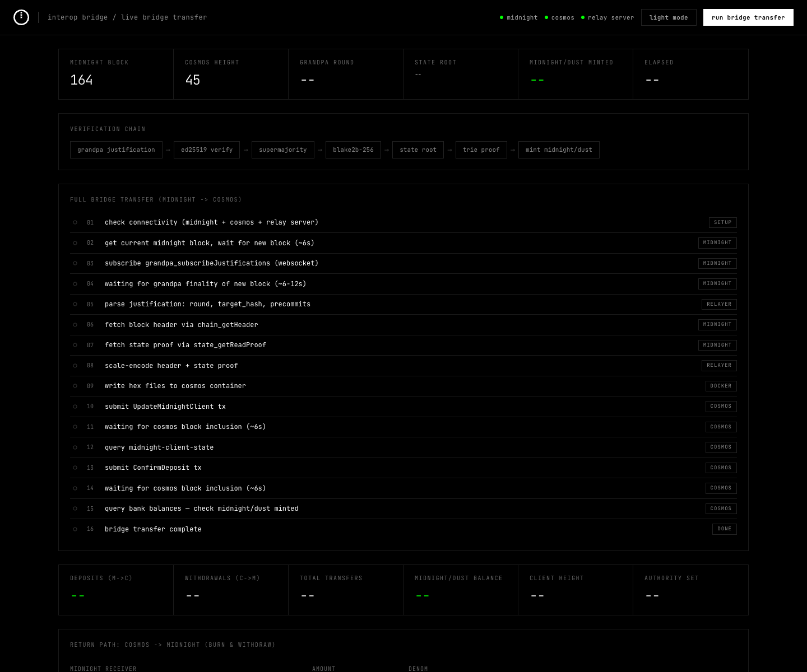The image size is (807, 672).
Task: Click the Midnight/Dust Minted stat label
Action: [x=571, y=63]
